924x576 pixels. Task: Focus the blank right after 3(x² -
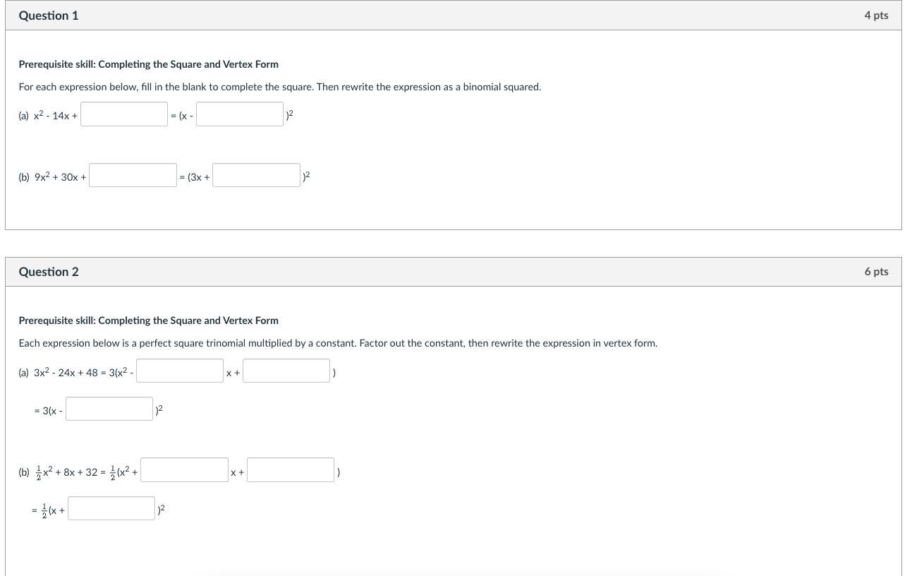(180, 371)
